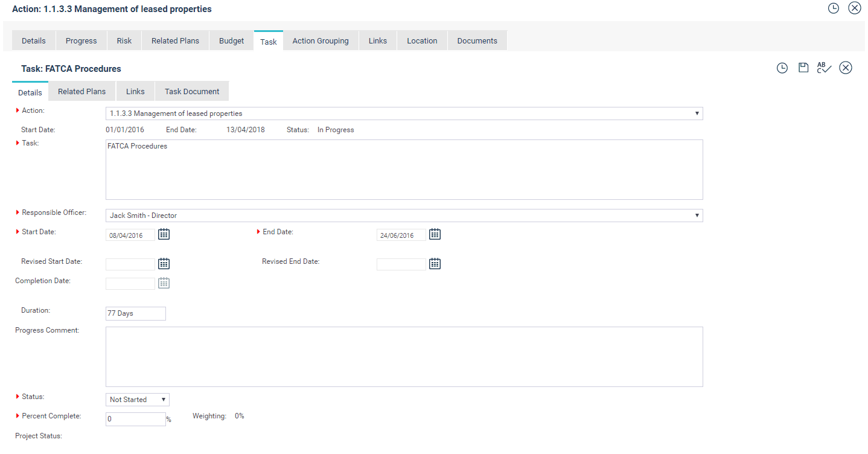Click inside the Progress Comment text area
Screen dimensions: 868x454
click(x=404, y=356)
